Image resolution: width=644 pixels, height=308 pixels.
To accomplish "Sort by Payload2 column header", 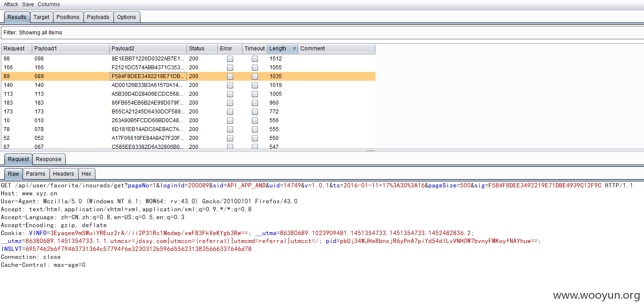I will 148,49.
